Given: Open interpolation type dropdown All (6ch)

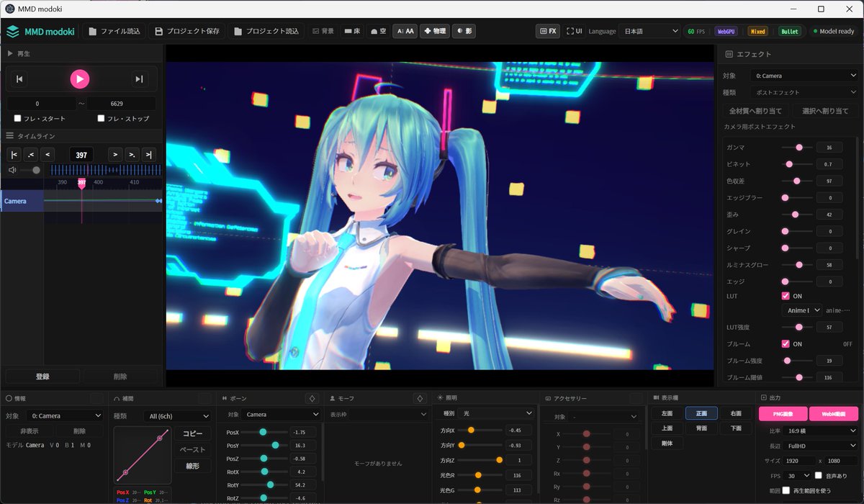Looking at the screenshot, I should 176,415.
